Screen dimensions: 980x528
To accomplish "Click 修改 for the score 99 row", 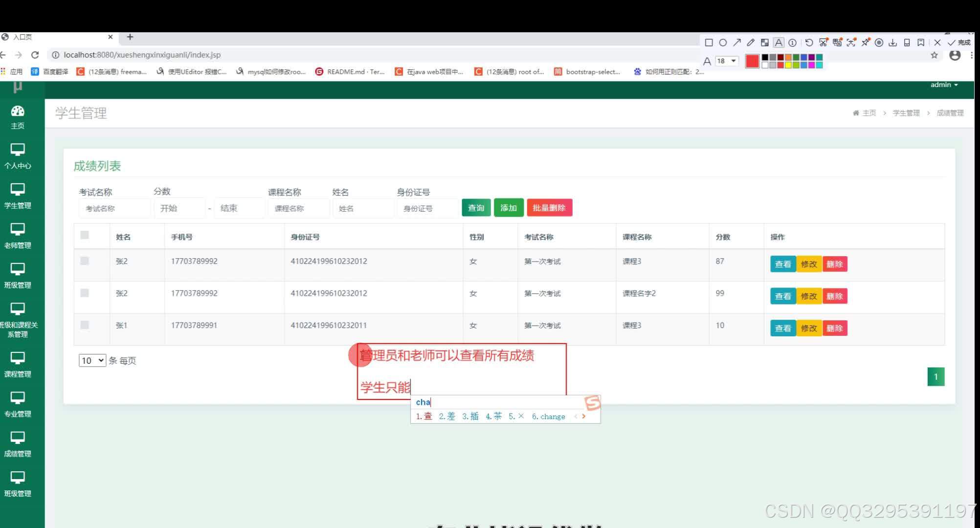I will click(809, 296).
